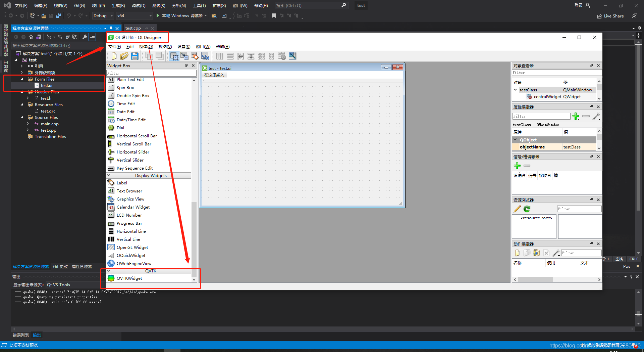Image resolution: width=644 pixels, height=352 pixels.
Task: Open the 窗体(O) menu in Qt Designer
Action: point(146,47)
